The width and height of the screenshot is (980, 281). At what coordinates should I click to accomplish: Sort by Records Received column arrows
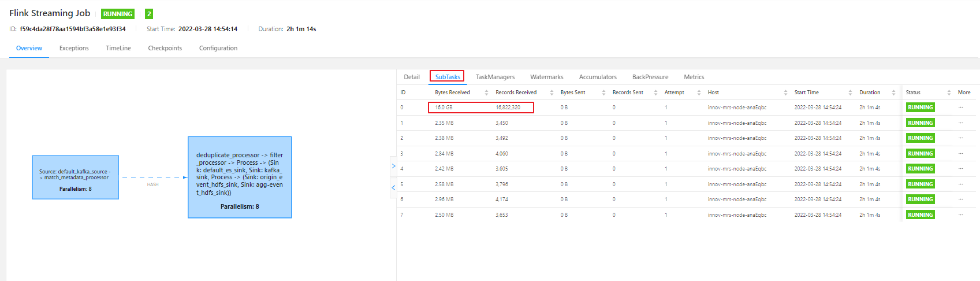point(552,93)
